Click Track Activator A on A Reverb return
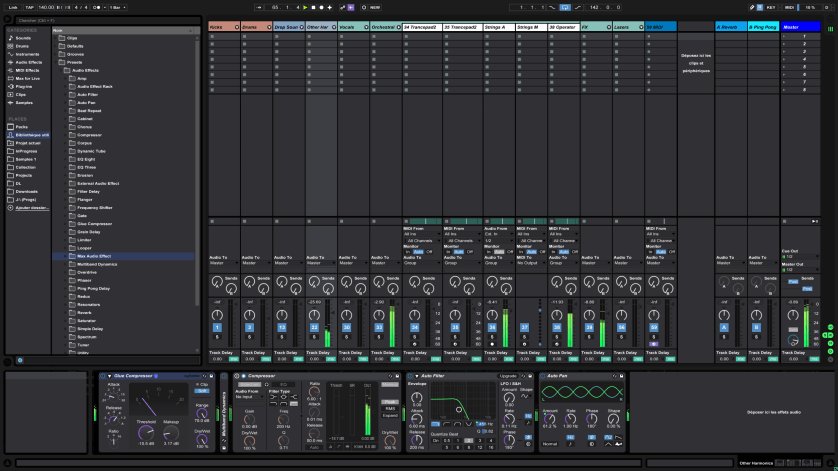 [724, 327]
